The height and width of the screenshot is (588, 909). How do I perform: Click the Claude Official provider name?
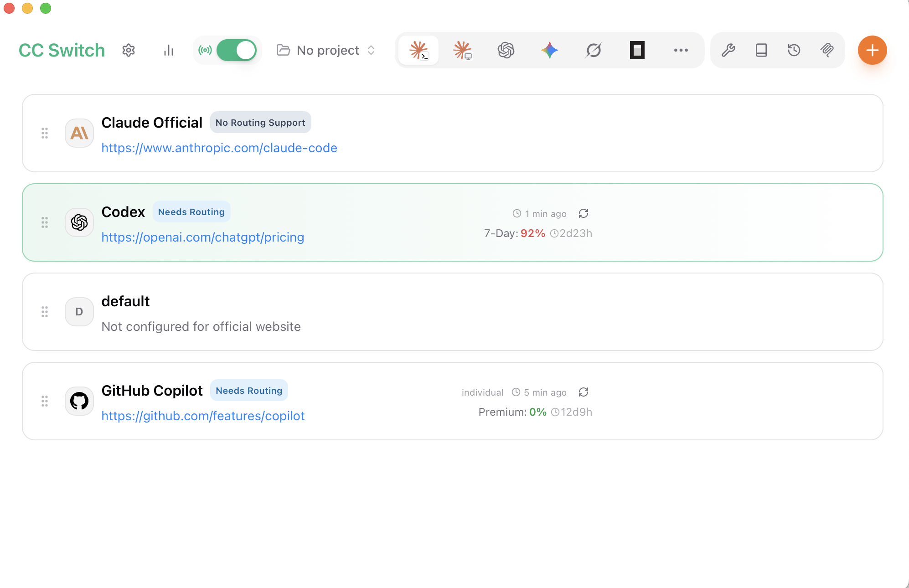(152, 123)
